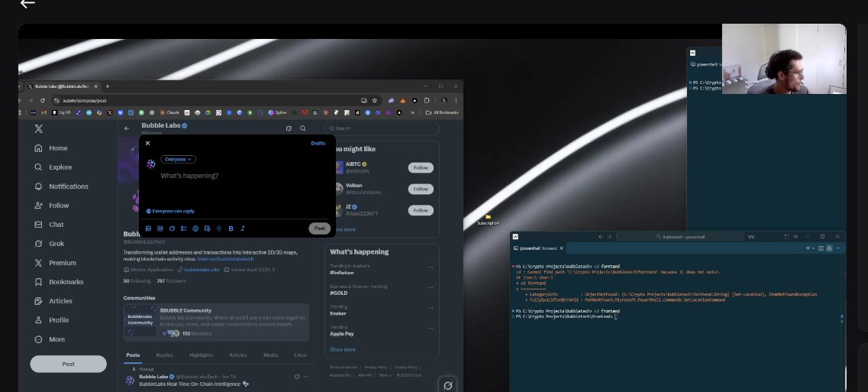868x392 pixels.
Task: Change Everyone can reply setting
Action: click(x=170, y=211)
